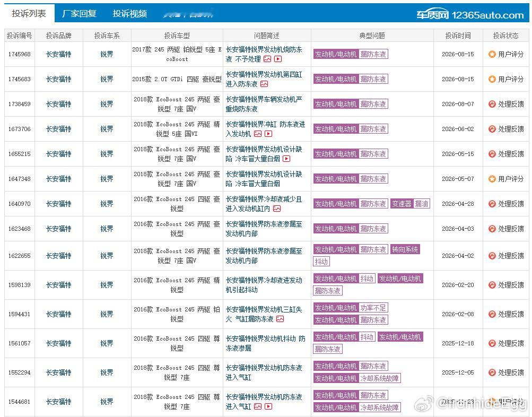
Task: Open complaint '长安福特锐界车辆发动机严重烧防冻液'
Action: pos(264,104)
